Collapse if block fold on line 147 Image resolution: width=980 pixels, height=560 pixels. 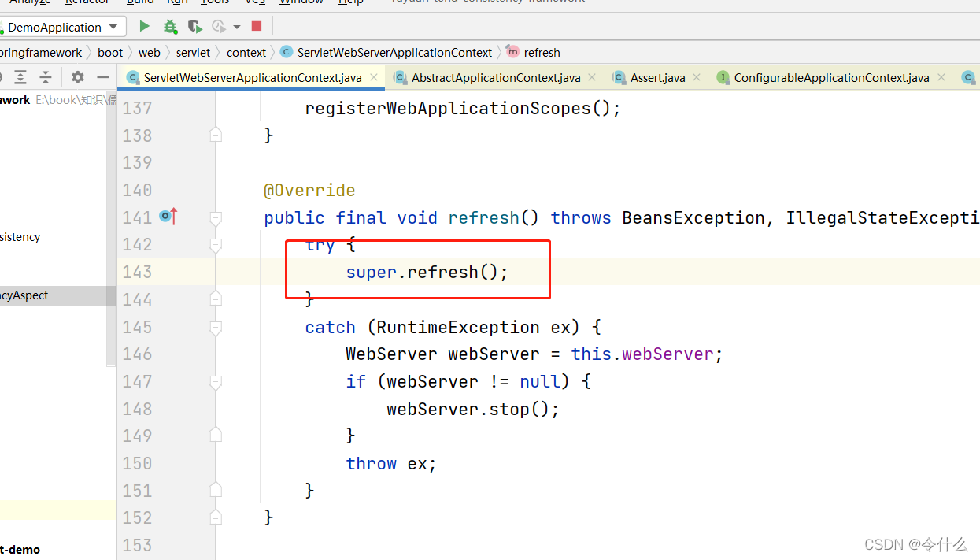tap(216, 381)
